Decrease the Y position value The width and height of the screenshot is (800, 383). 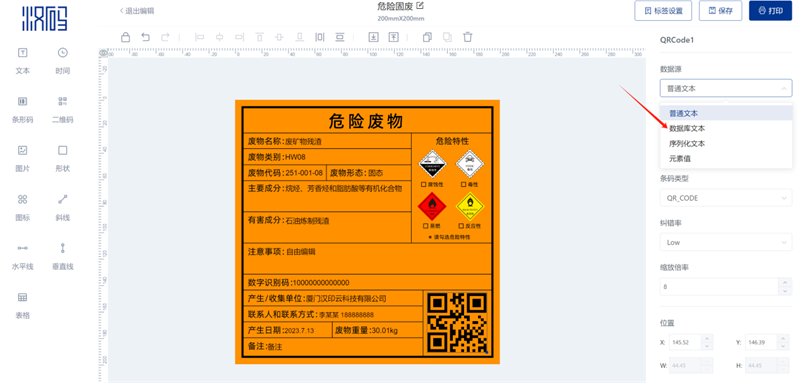[783, 347]
